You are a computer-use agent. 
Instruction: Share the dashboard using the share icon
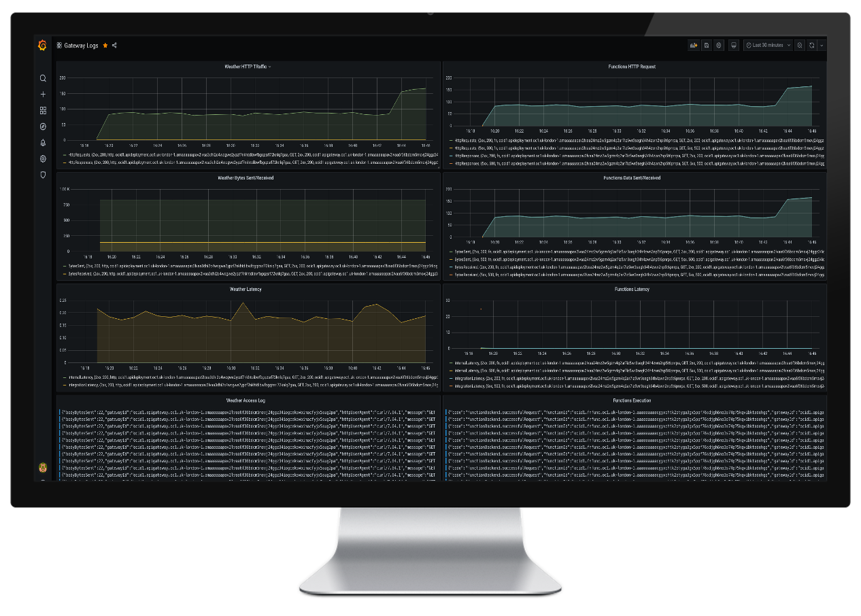116,45
